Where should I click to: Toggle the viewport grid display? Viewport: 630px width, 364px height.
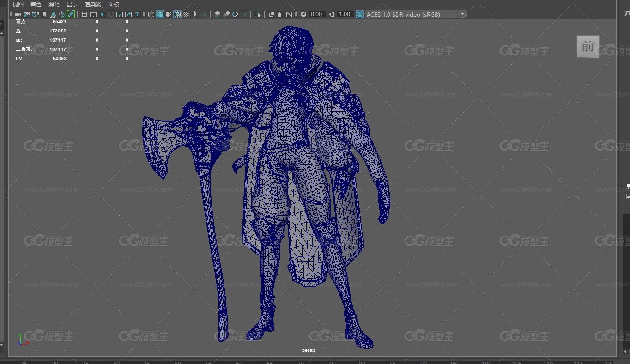point(85,14)
